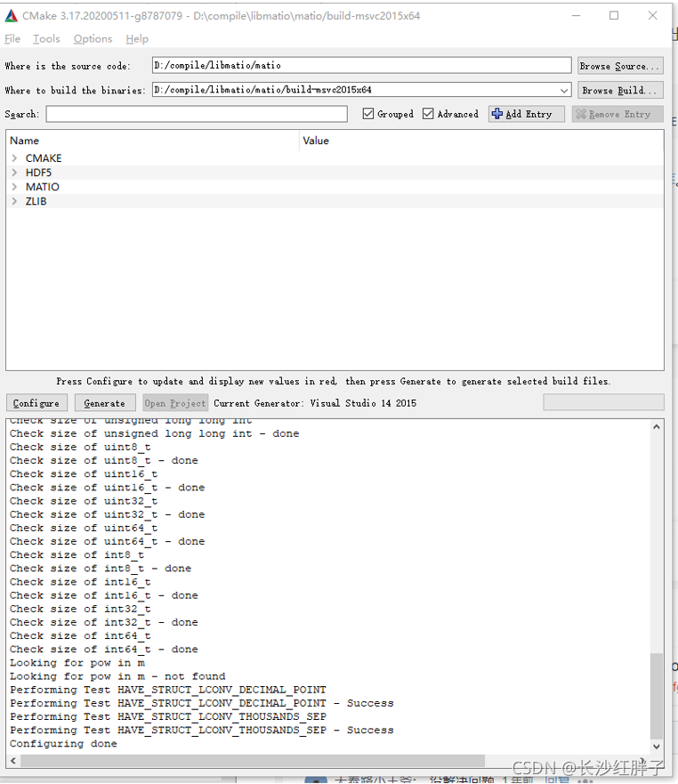The height and width of the screenshot is (784, 678).
Task: Click 'Current Generator: Visual Studio 14 2015' label
Action: click(x=314, y=403)
